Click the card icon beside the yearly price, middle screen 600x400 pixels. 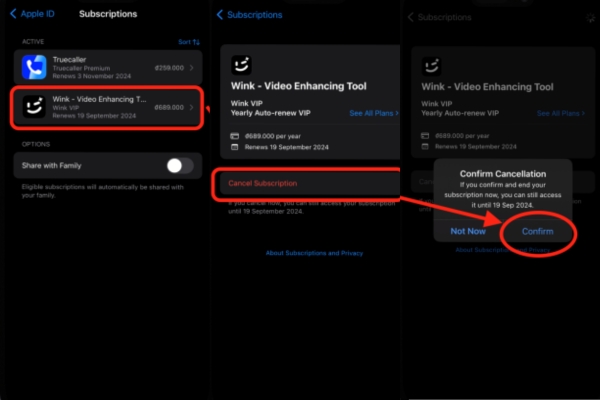(234, 133)
